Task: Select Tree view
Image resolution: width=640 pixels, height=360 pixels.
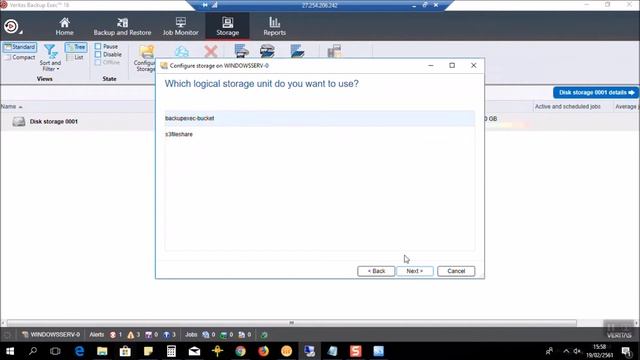Action: (x=76, y=47)
